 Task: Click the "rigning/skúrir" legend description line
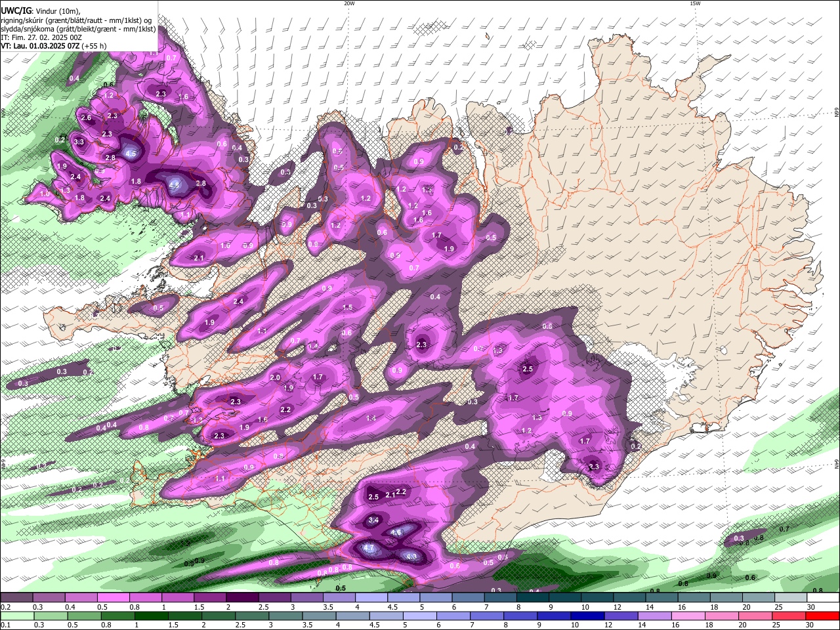tap(77, 20)
